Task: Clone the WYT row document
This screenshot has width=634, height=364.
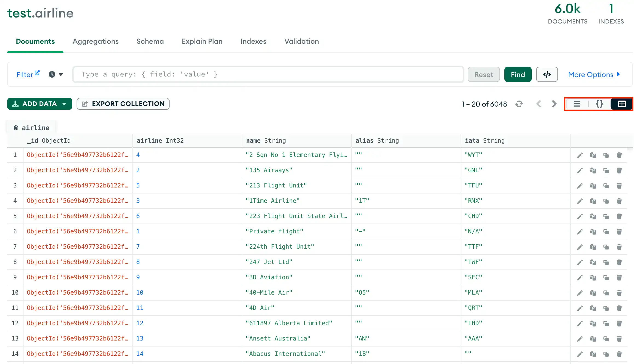Action: pos(606,155)
